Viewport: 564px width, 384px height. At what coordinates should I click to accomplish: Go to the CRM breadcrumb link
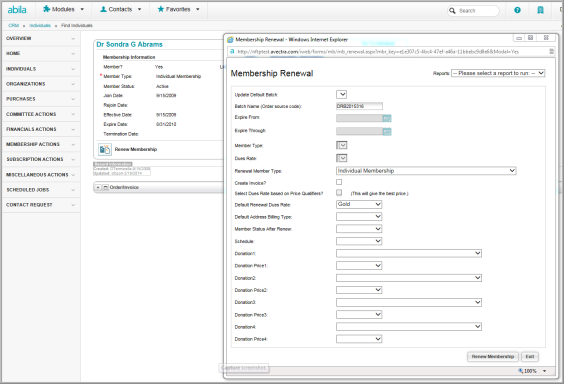click(14, 26)
